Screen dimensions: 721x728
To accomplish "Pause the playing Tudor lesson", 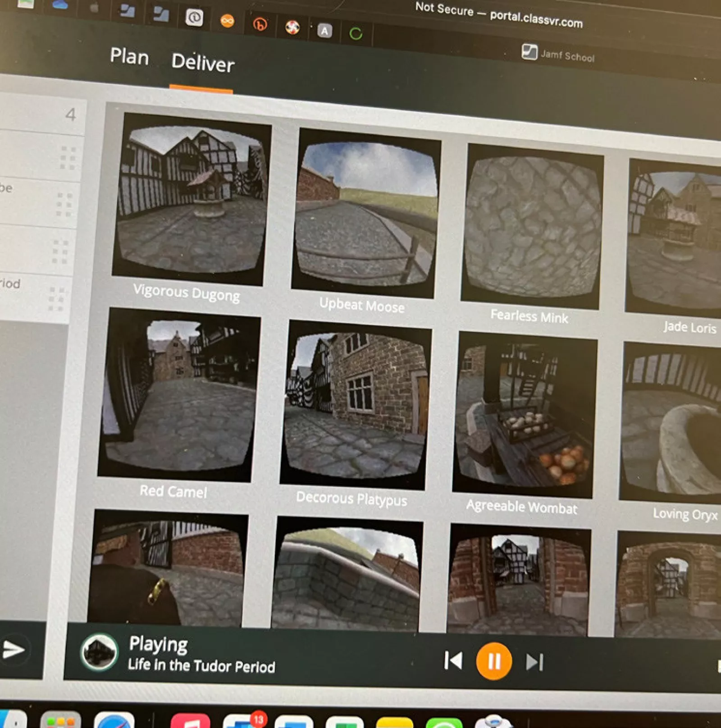I will pos(494,661).
